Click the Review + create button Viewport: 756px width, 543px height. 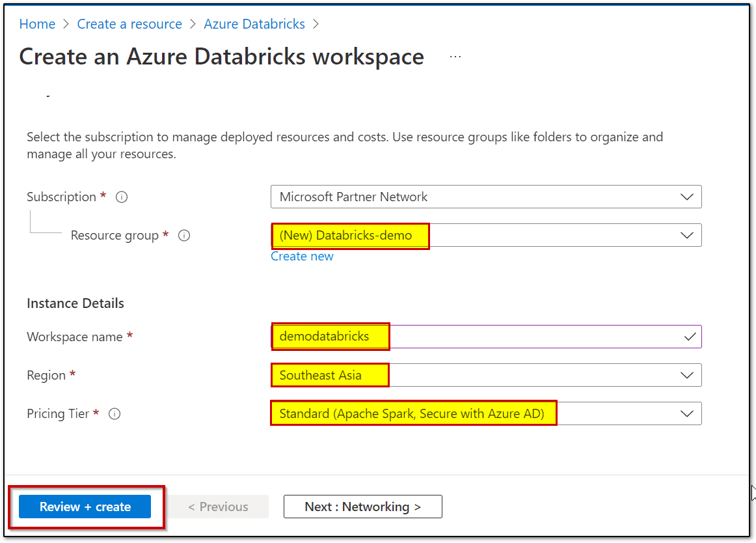click(x=85, y=507)
